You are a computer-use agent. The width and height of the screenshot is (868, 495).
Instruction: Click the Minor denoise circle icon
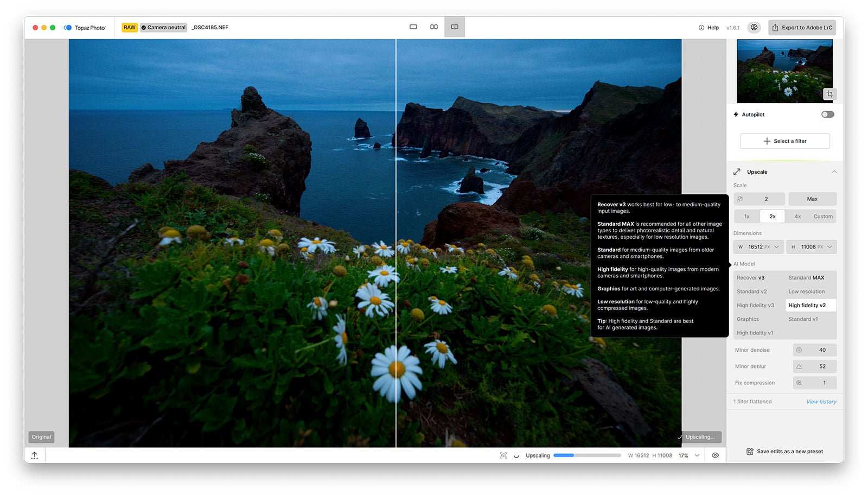coord(799,350)
